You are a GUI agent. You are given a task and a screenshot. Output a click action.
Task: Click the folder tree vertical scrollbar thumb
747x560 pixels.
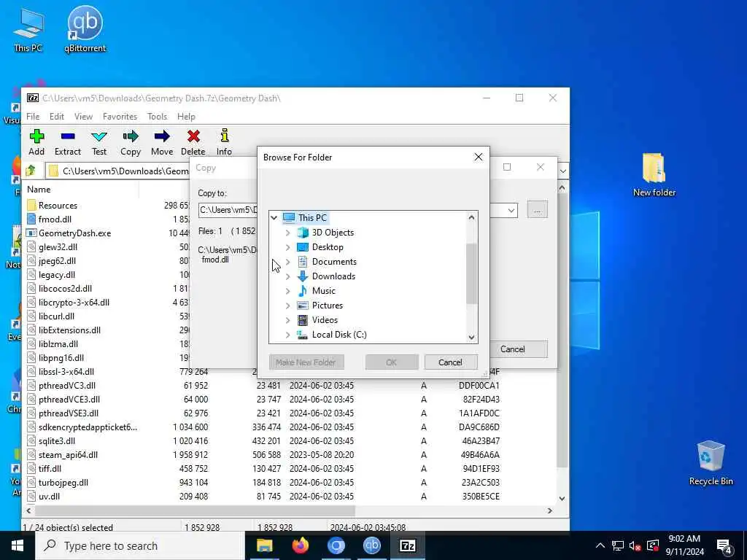pos(471,274)
